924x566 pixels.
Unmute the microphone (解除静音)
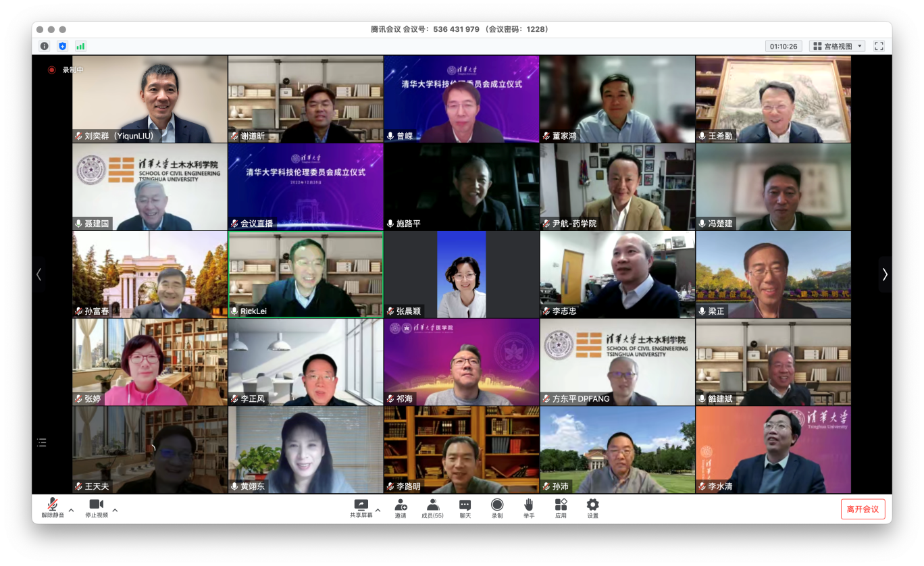[x=52, y=505]
